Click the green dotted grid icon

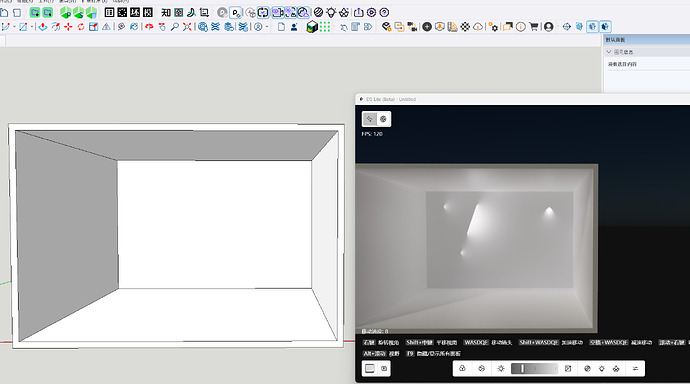(x=325, y=27)
